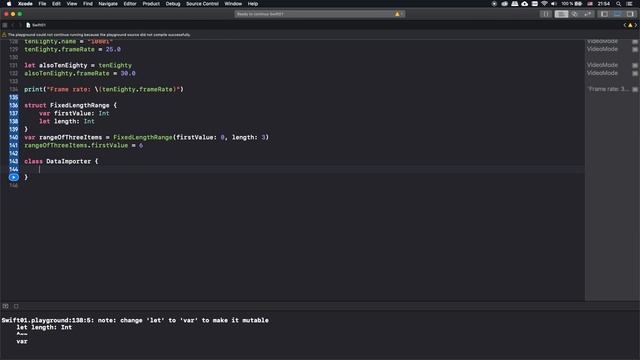Click 'var firstValue: Int' code line

click(x=74, y=113)
